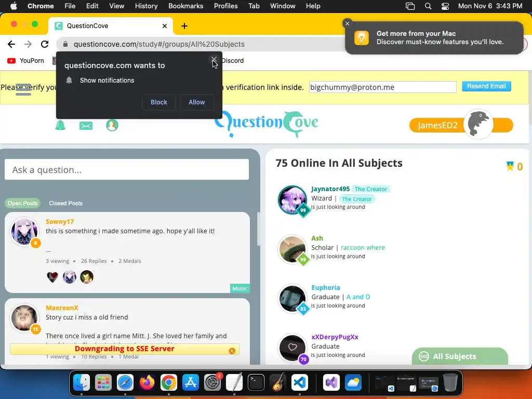This screenshot has width=532, height=399.
Task: Click the Resend Email button
Action: (486, 86)
